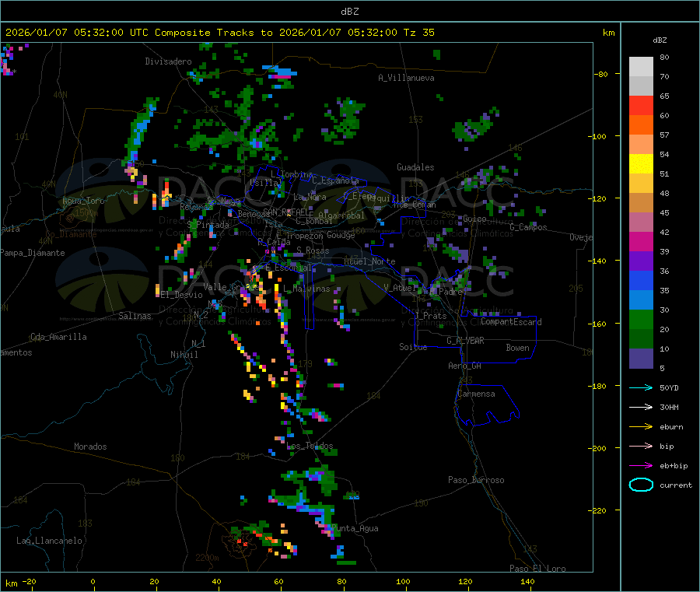Click the cyan 50YD arrow in legend

641,387
